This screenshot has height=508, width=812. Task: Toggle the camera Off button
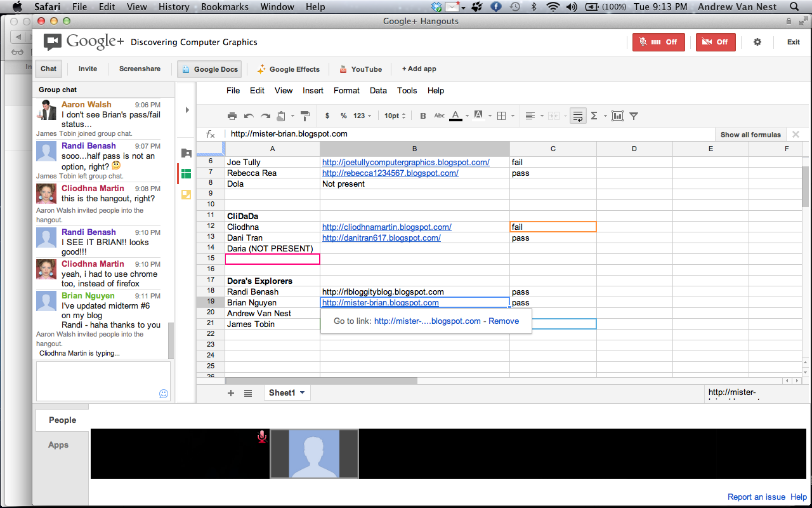[716, 42]
